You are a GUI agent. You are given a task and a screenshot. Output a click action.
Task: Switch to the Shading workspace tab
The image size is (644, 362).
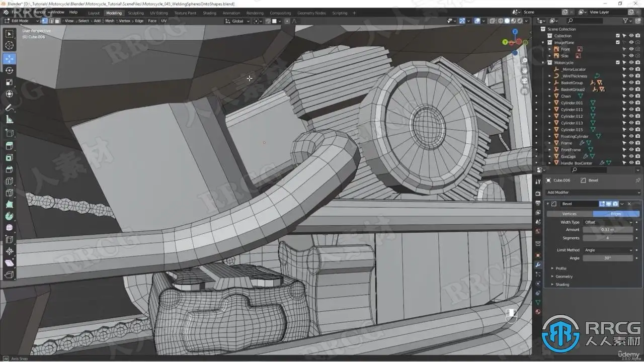[x=209, y=13]
